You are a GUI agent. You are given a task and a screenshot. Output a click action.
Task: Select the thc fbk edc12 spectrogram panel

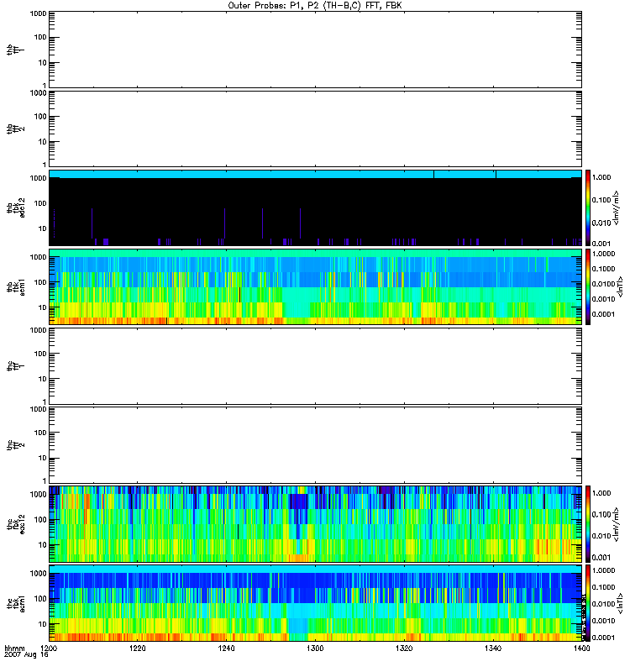[315, 523]
